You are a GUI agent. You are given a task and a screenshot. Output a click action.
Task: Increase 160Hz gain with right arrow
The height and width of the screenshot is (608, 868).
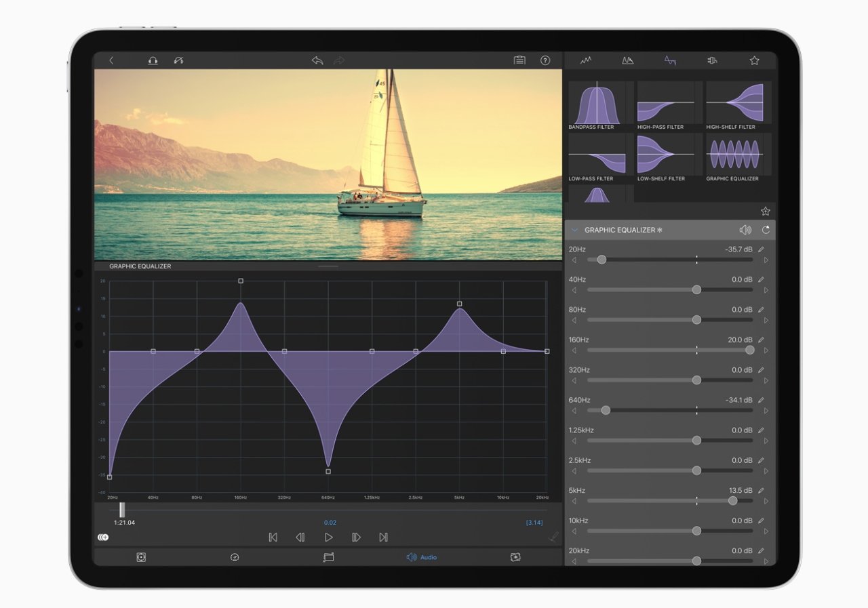click(x=766, y=350)
